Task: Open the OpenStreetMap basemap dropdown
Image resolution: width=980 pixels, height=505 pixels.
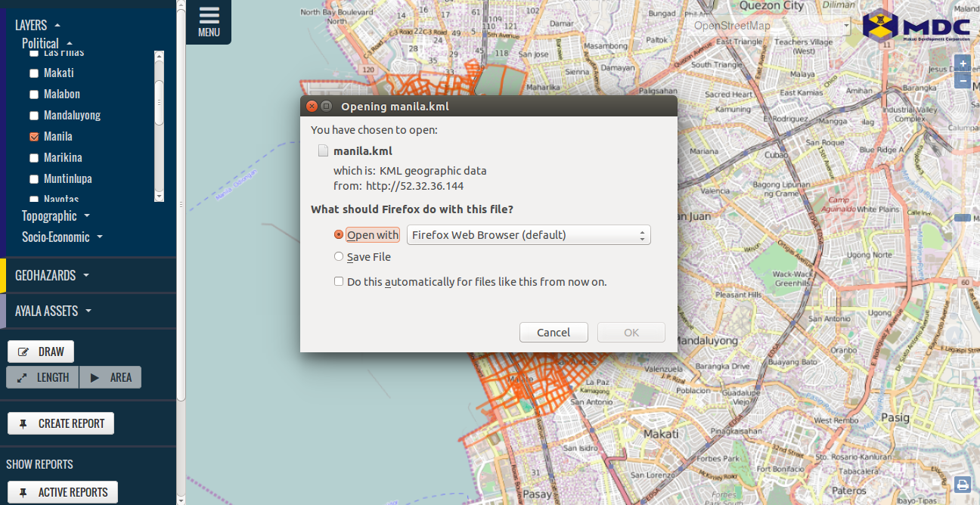Action: tap(770, 26)
